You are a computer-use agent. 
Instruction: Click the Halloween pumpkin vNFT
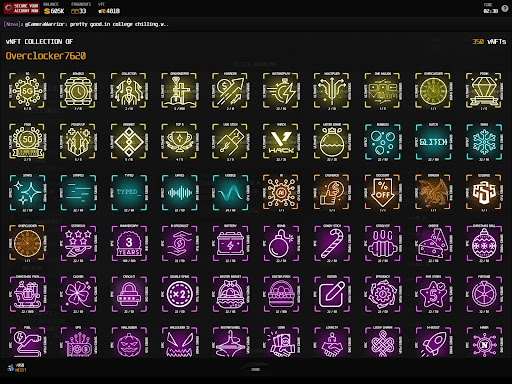(129, 343)
